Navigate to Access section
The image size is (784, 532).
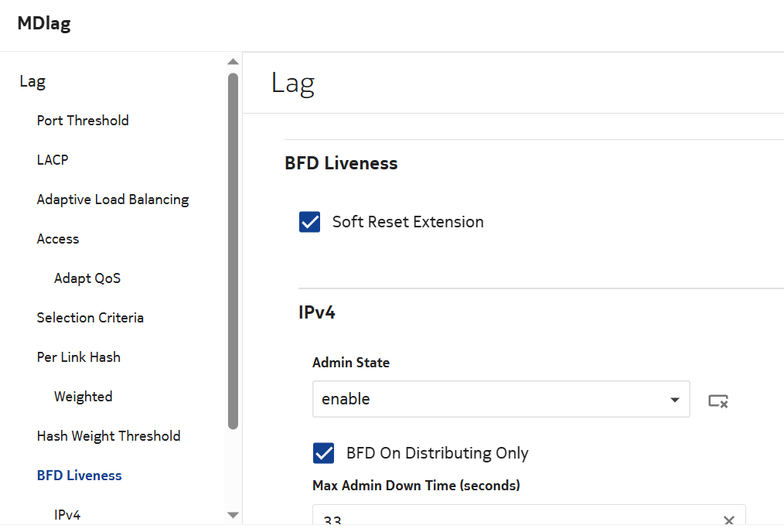58,239
